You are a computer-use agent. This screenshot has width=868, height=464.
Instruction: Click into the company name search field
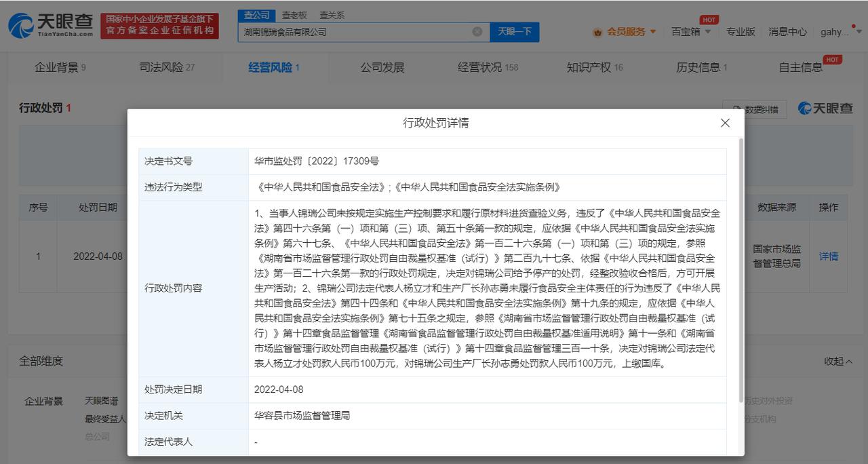click(353, 32)
